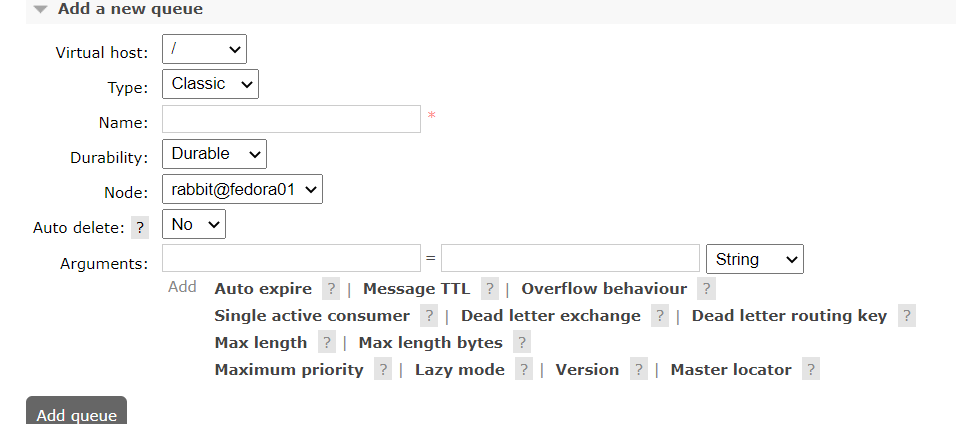Focus the queue Name input field
This screenshot has height=424, width=956.
[291, 119]
